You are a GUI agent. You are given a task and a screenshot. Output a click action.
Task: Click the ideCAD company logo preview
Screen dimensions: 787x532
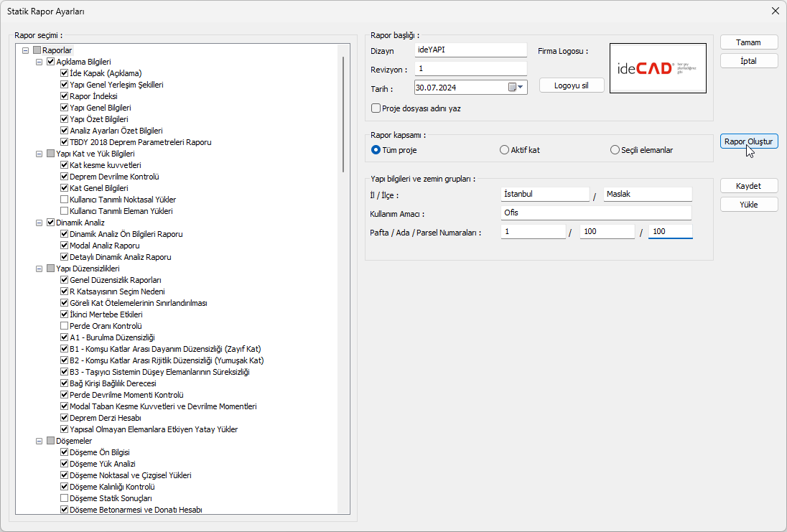[658, 68]
